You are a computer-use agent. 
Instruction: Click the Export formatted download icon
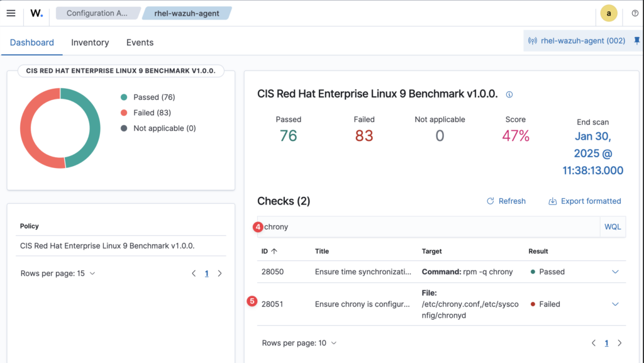553,201
